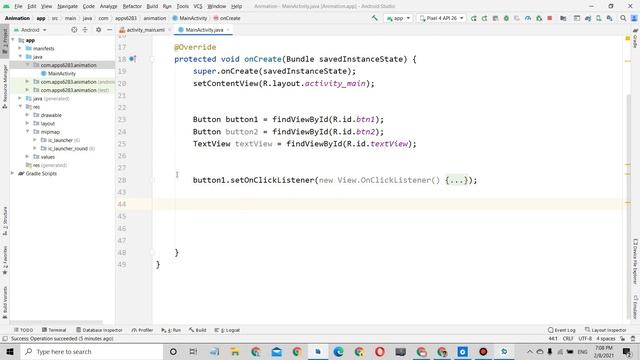Viewport: 640px width, 360px height.
Task: Open the Layout Inspector panel
Action: [606, 330]
